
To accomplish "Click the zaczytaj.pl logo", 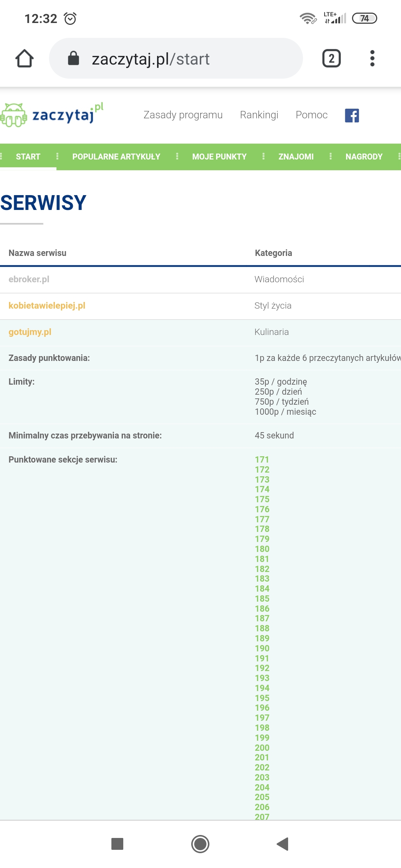I will point(52,115).
